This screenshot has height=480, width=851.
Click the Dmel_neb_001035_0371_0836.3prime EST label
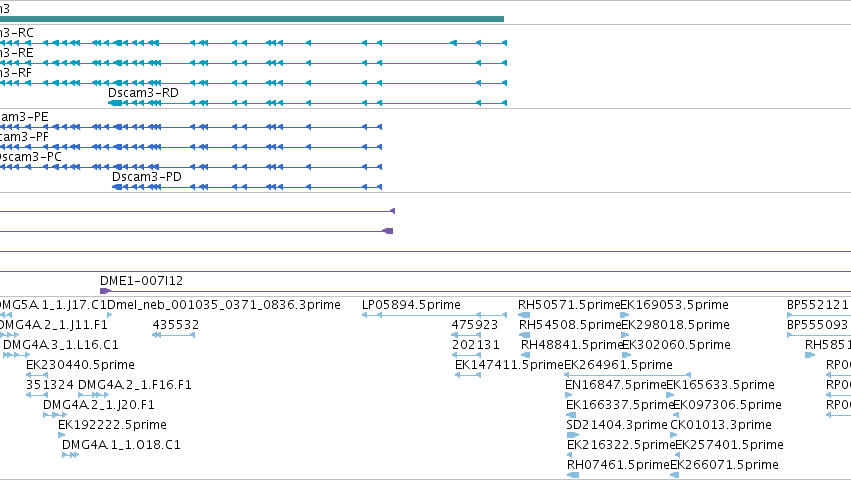coord(224,305)
